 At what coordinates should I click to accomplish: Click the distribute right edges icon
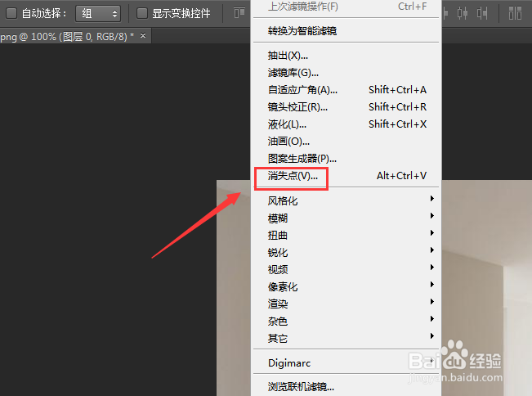tap(482, 13)
